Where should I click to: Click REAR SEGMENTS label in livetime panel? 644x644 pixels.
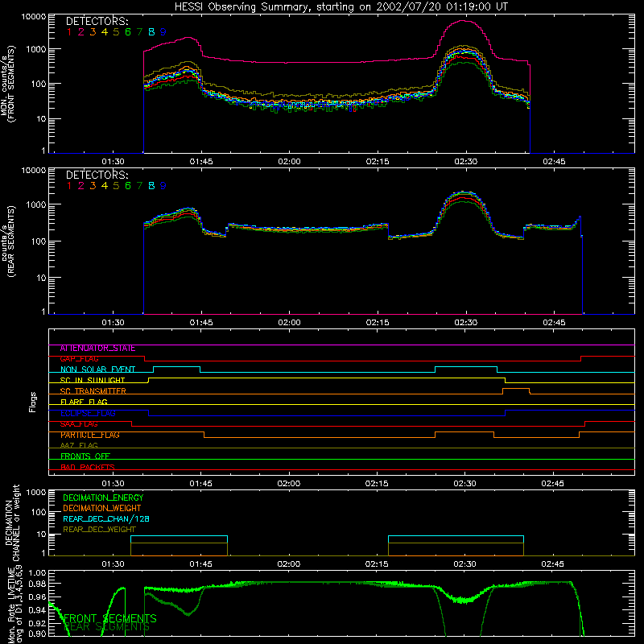(x=107, y=627)
